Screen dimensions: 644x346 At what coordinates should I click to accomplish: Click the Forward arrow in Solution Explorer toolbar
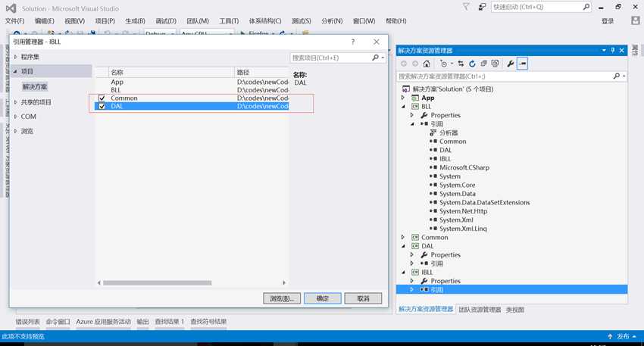(x=415, y=64)
